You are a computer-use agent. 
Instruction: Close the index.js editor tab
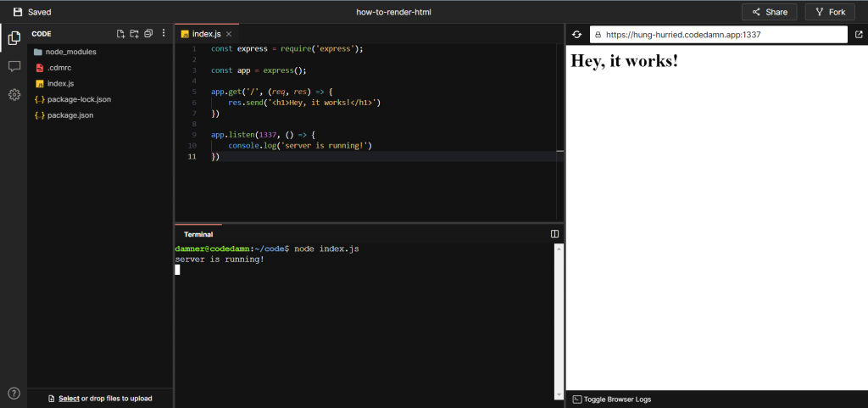tap(229, 34)
